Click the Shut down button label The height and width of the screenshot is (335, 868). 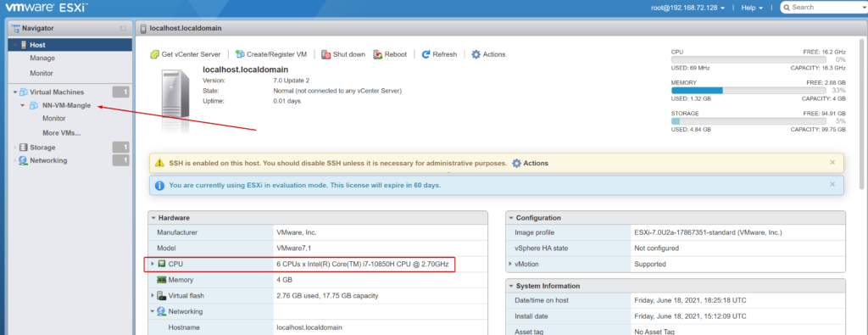click(x=348, y=54)
